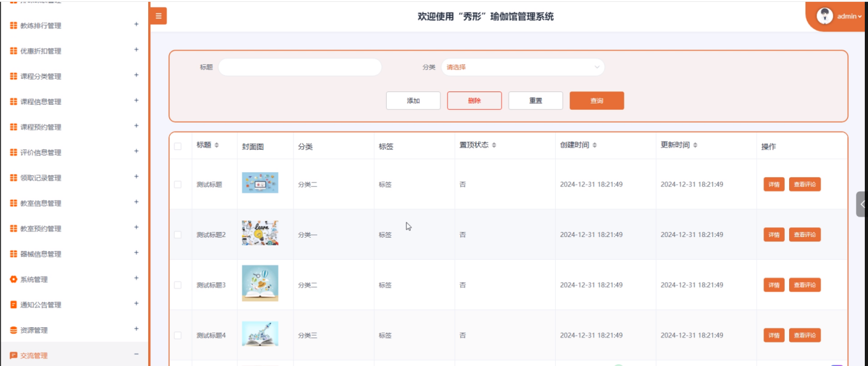Screen dimensions: 868x366
Task: Click the 课程分类管理 grid icon
Action: point(13,76)
